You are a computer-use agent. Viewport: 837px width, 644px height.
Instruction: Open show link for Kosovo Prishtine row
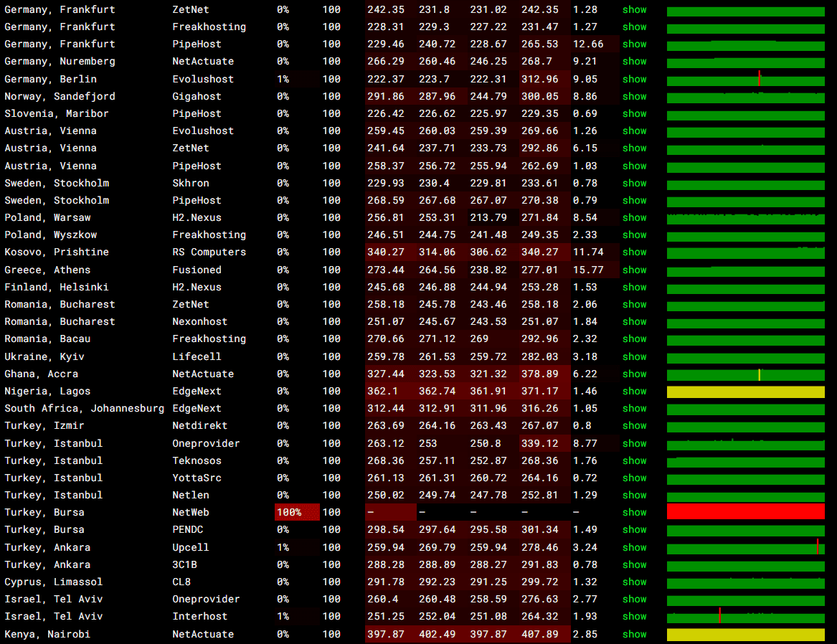tap(634, 252)
